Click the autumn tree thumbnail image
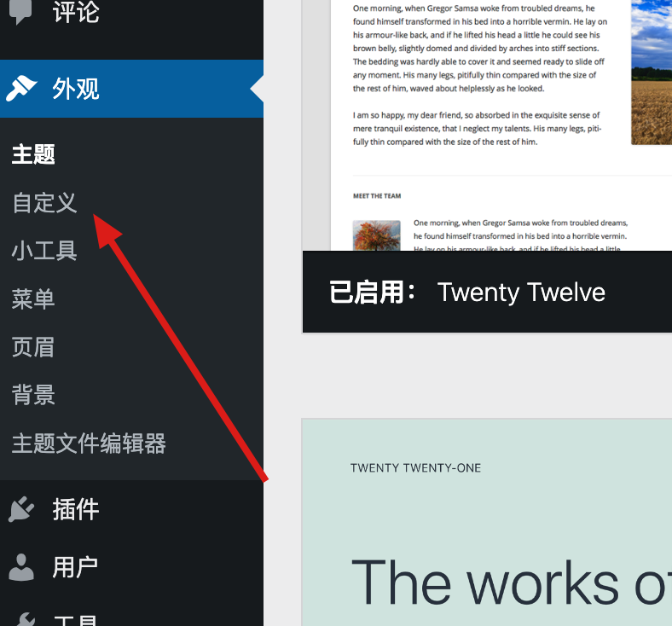The height and width of the screenshot is (626, 672). (x=377, y=235)
